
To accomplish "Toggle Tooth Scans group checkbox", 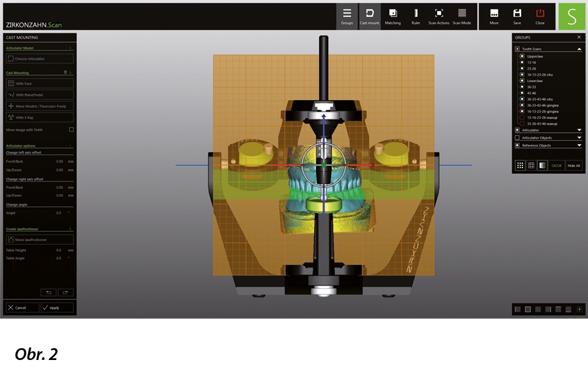I will click(517, 49).
